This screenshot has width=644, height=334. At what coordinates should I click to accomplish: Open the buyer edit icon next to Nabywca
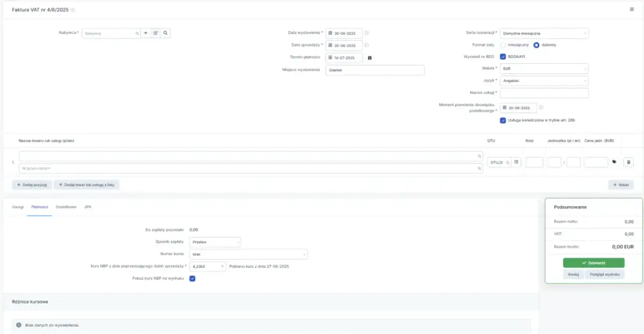point(156,33)
